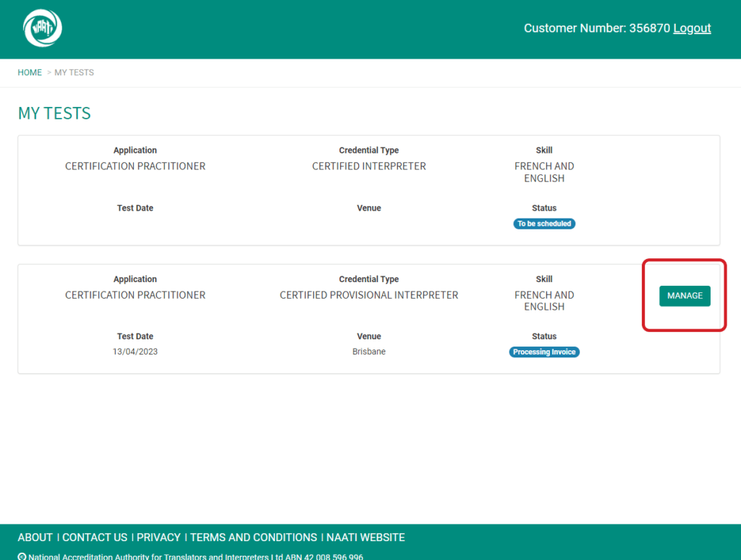Select the CERTIFIED INTERPRETER credential type text
This screenshot has height=560, width=741.
(x=369, y=166)
